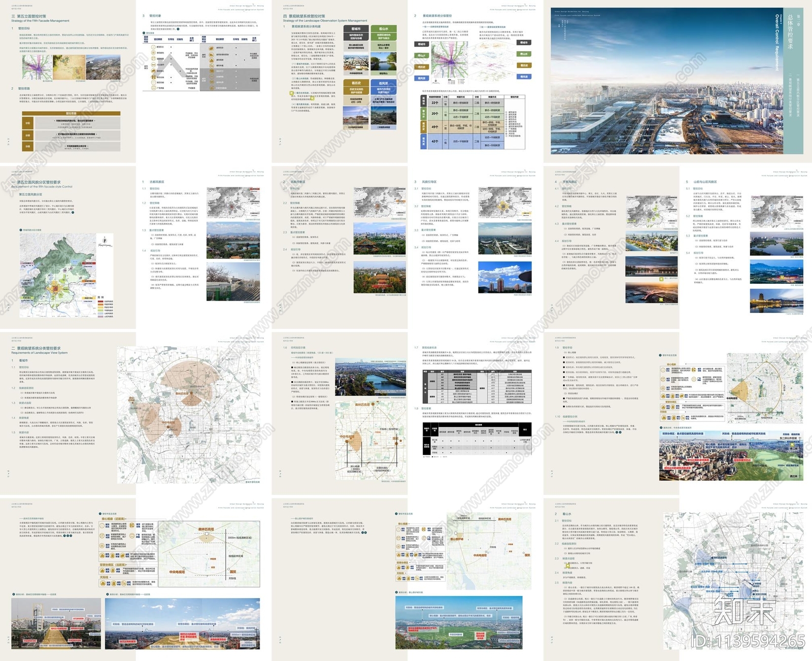Viewport: 812px width, 661px height.
Task: Click heading 四 景观眺望系统管控对策
Action: click(x=304, y=16)
